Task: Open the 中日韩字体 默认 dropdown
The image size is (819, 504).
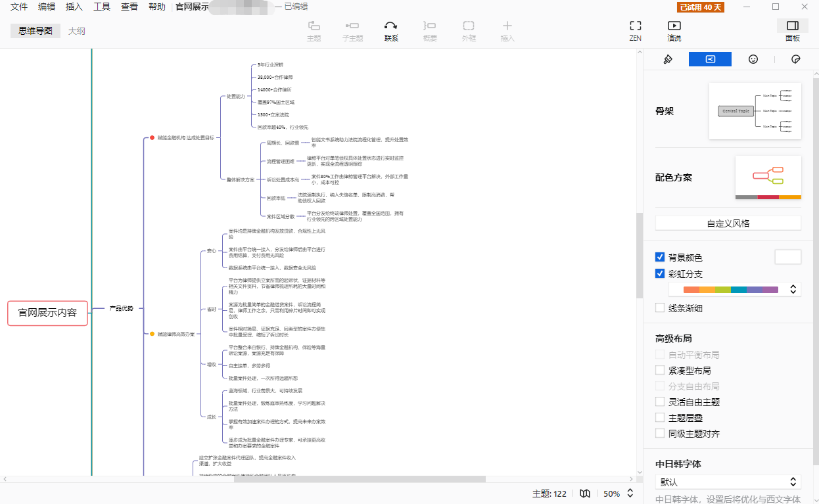Action: coord(728,482)
